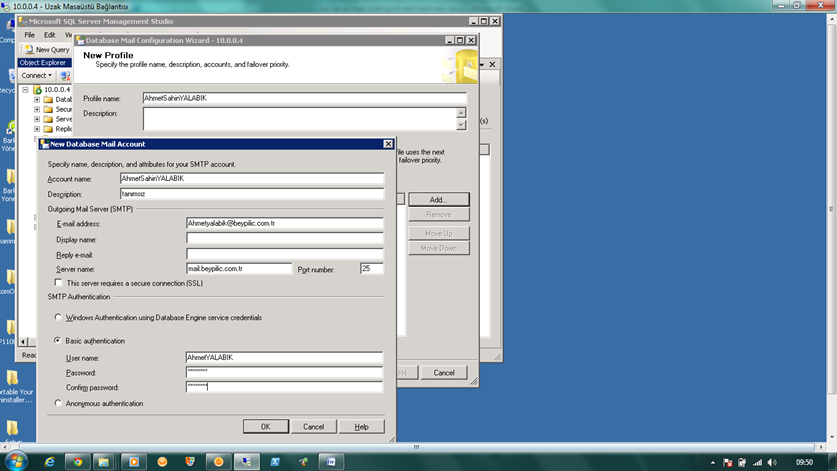Click the User name field
Image resolution: width=837 pixels, height=471 pixels.
click(285, 357)
